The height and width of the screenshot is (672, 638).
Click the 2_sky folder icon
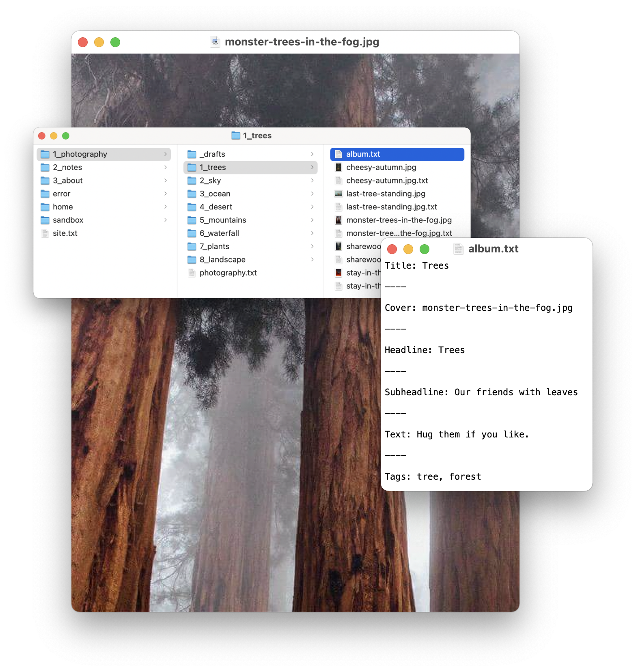[x=192, y=181]
